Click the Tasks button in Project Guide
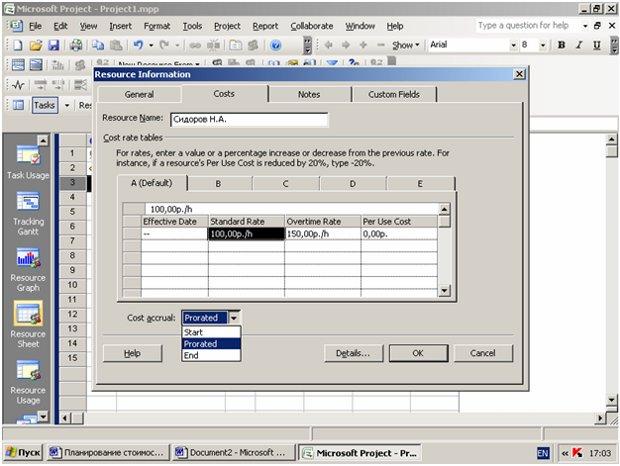Screen dimensions: 620x466 pyautogui.click(x=44, y=105)
